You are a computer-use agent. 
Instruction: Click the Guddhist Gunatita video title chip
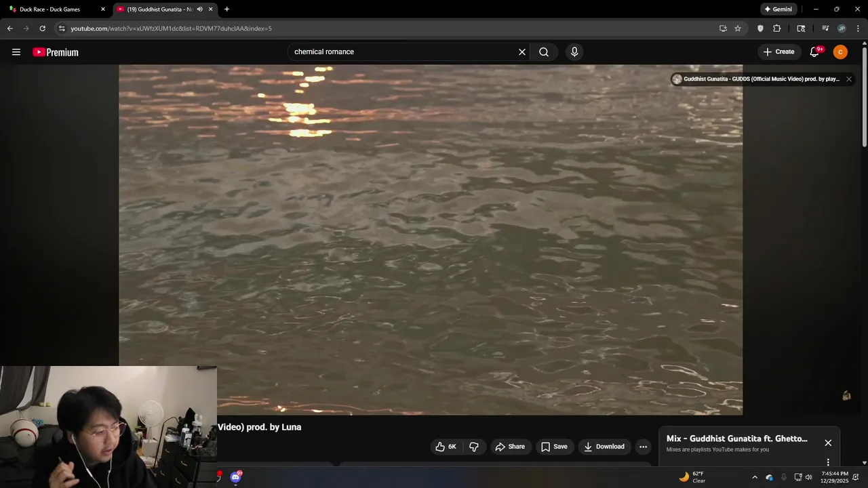point(762,79)
